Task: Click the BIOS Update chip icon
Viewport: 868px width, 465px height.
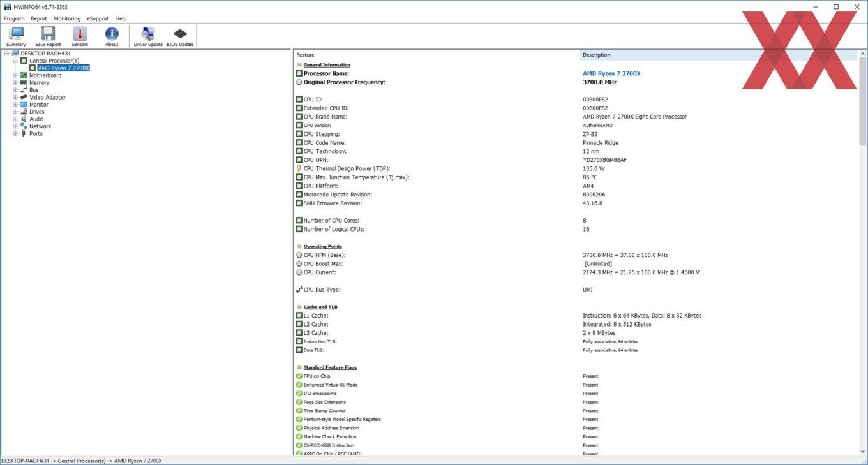Action: point(180,36)
